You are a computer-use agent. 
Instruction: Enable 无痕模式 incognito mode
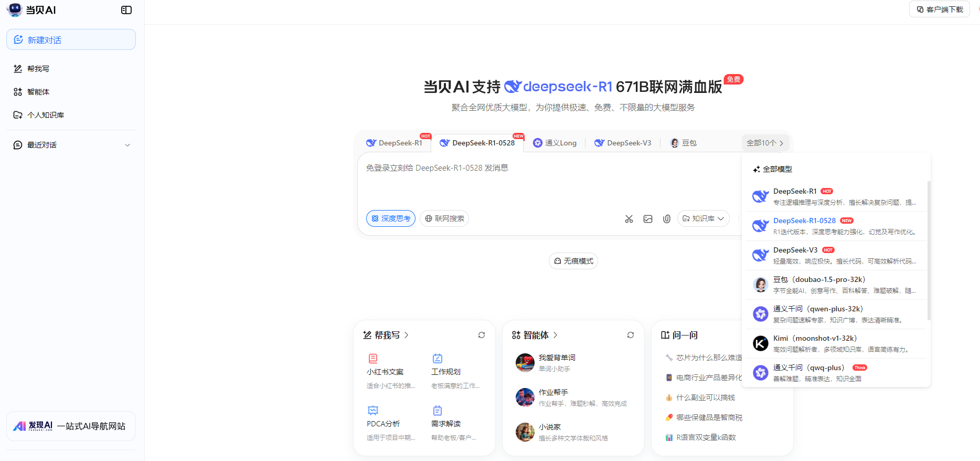pyautogui.click(x=573, y=261)
